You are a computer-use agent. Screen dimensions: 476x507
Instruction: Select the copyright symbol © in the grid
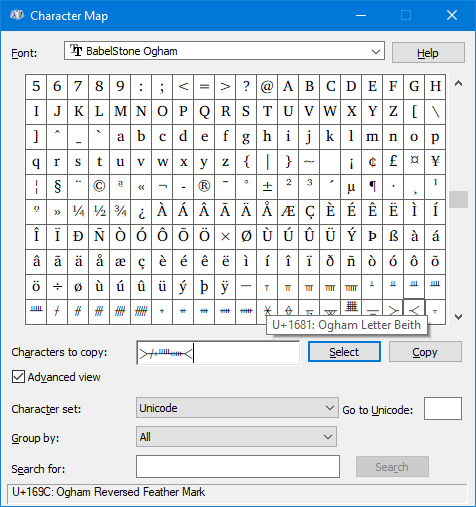[99, 187]
